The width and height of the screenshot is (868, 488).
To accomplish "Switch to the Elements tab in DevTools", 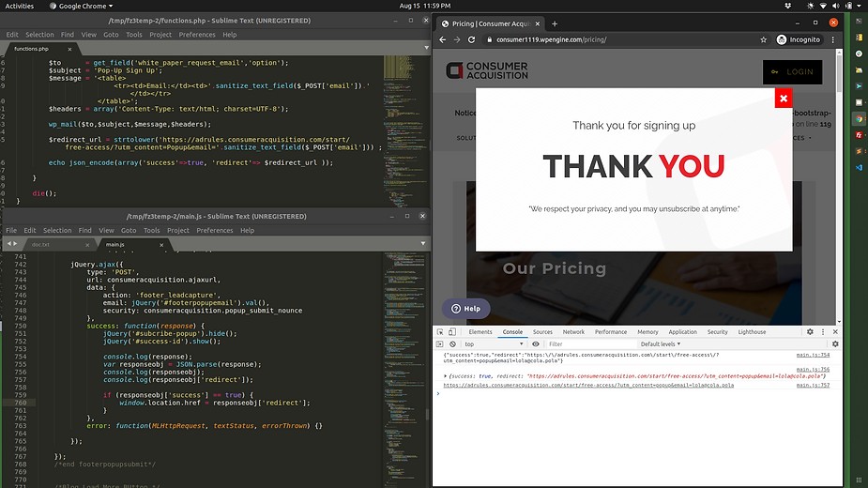I will coord(480,332).
